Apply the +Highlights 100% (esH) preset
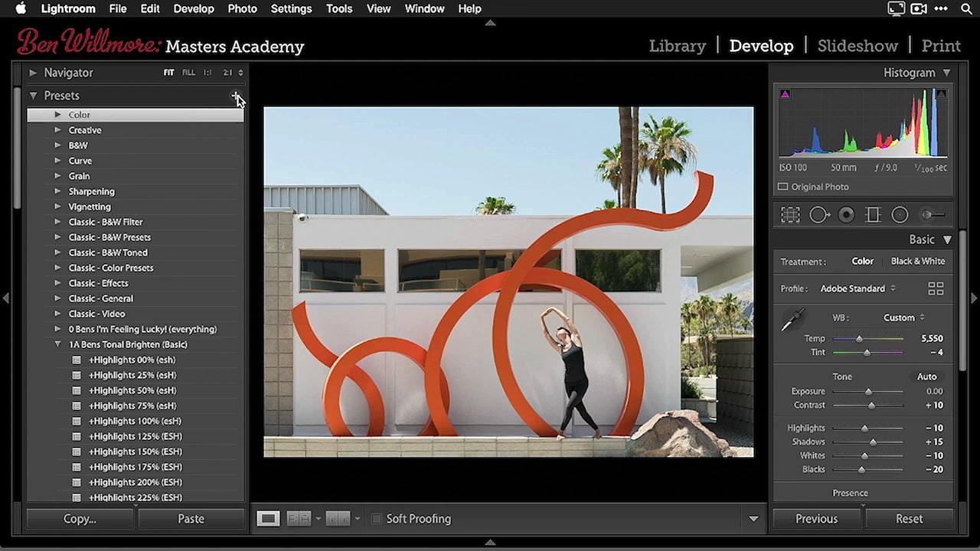 [135, 421]
